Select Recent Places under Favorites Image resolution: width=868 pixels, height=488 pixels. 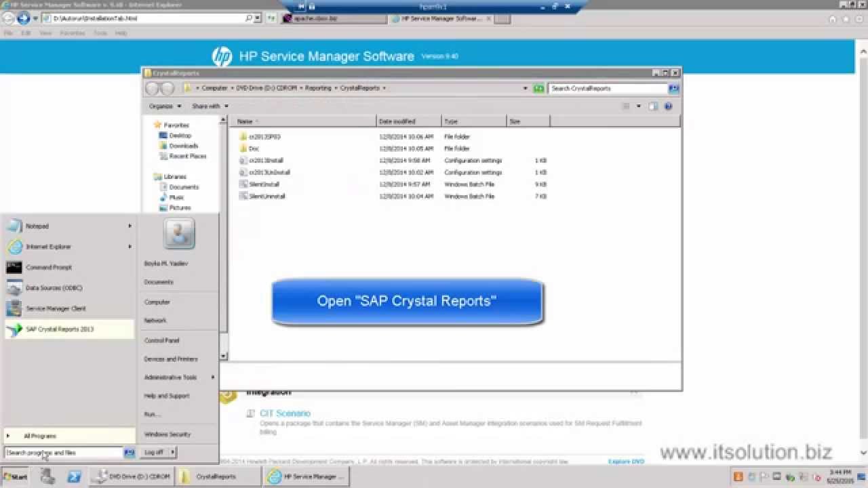(187, 156)
